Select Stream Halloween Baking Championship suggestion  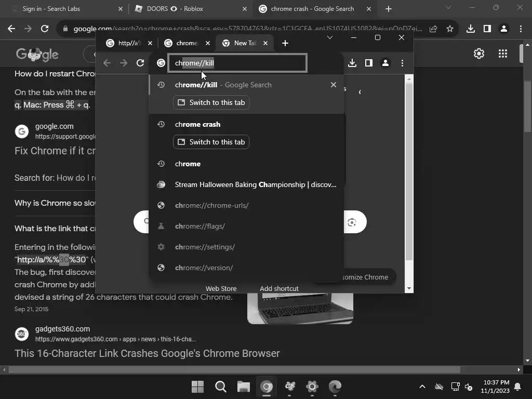[247, 184]
